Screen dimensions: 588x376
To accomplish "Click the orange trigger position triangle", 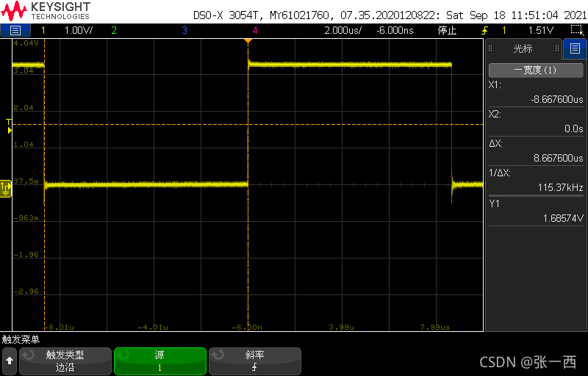I will tap(248, 40).
